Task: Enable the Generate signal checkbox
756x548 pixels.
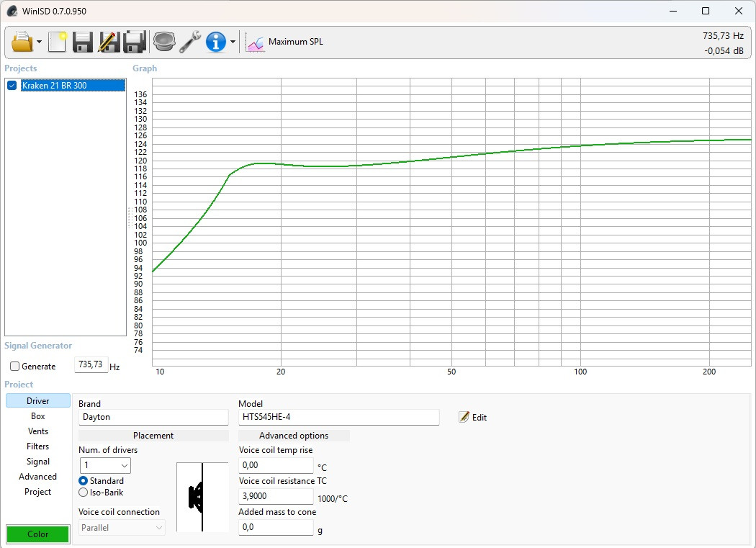Action: coord(15,367)
